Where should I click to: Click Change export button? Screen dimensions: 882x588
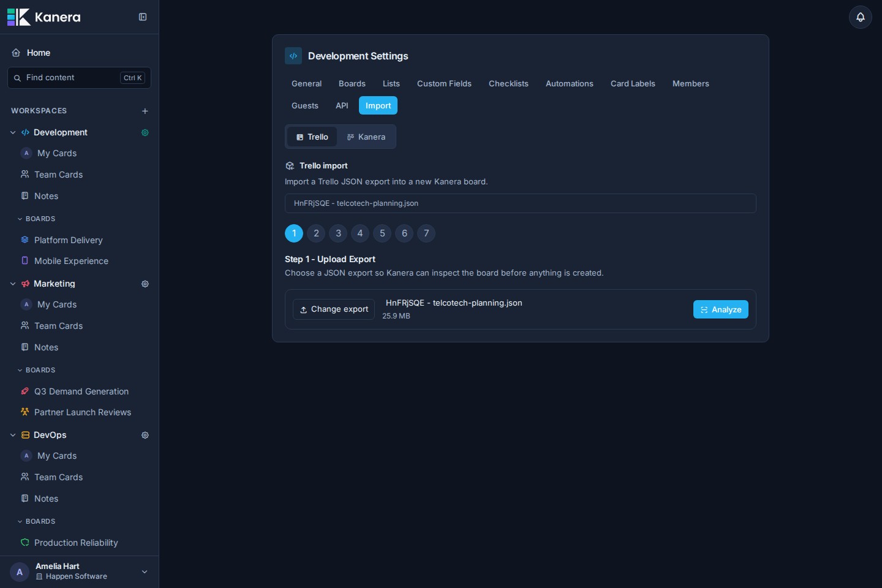334,309
